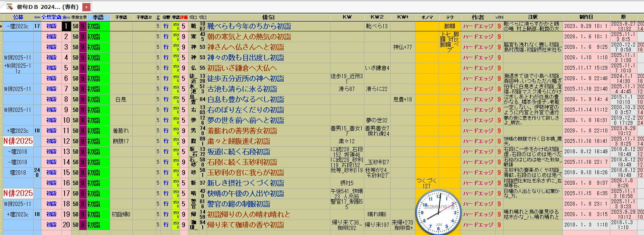
Task: Select the 作者 column header
Action: pyautogui.click(x=478, y=17)
